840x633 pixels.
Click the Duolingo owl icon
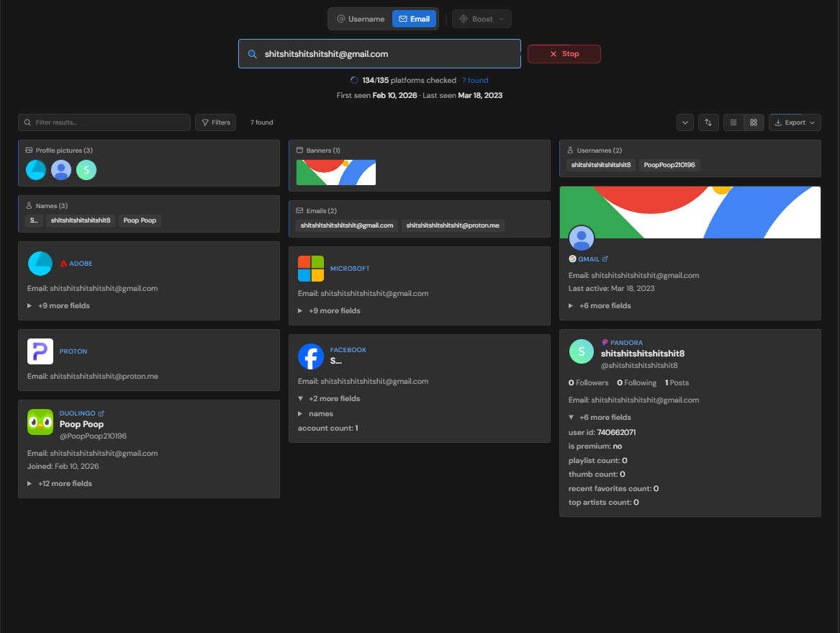pos(40,422)
